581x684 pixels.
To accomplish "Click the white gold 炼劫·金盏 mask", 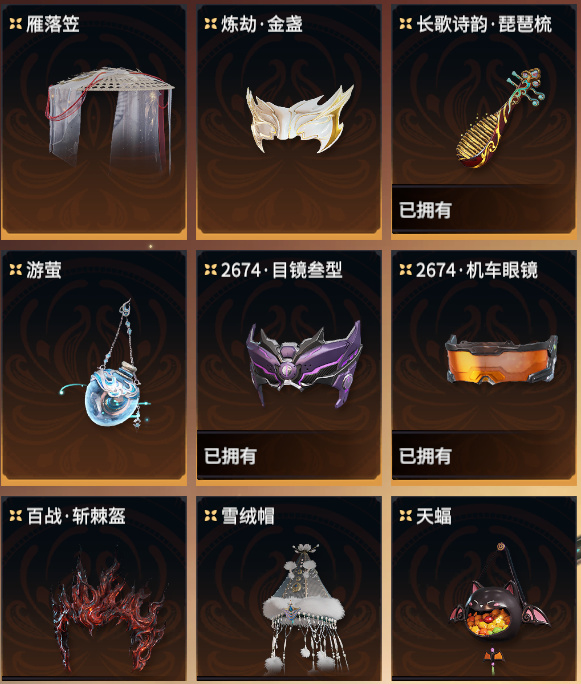I will pyautogui.click(x=300, y=119).
